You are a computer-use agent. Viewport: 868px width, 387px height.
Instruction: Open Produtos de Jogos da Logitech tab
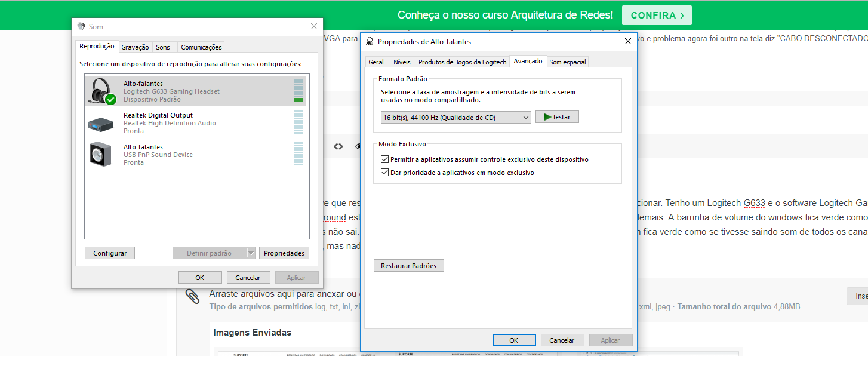point(462,62)
